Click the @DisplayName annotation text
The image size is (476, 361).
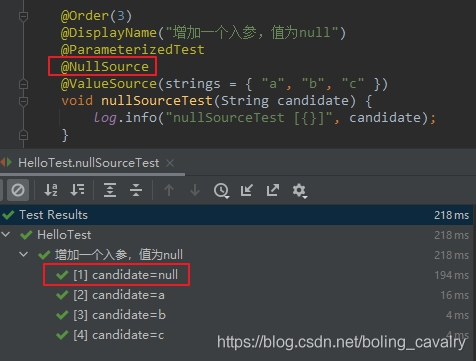(x=109, y=33)
